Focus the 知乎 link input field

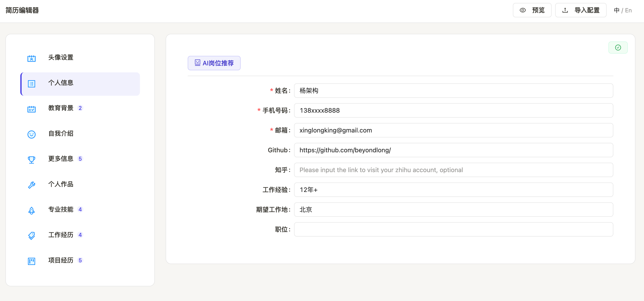pyautogui.click(x=453, y=170)
